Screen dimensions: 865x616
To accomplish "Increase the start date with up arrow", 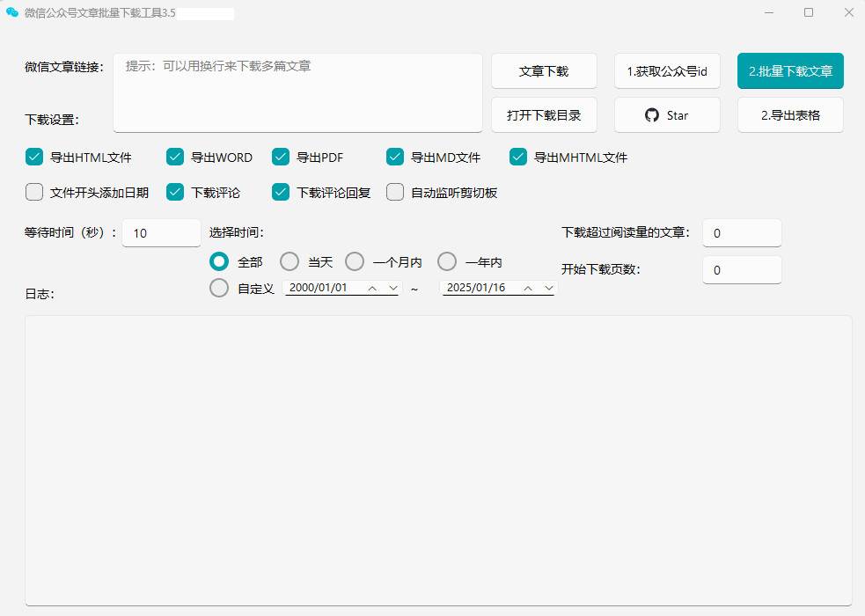I will [372, 288].
